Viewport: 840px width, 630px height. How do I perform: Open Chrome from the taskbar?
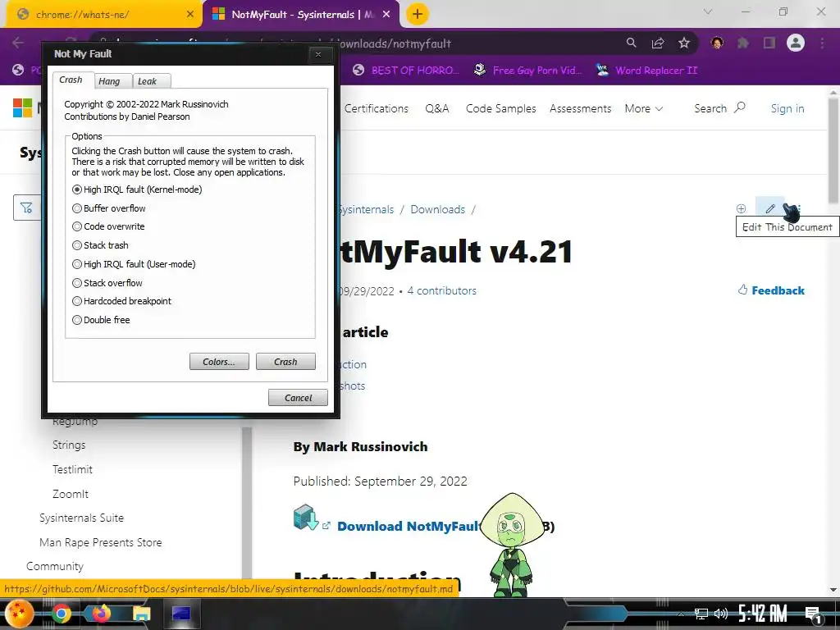[x=61, y=614]
